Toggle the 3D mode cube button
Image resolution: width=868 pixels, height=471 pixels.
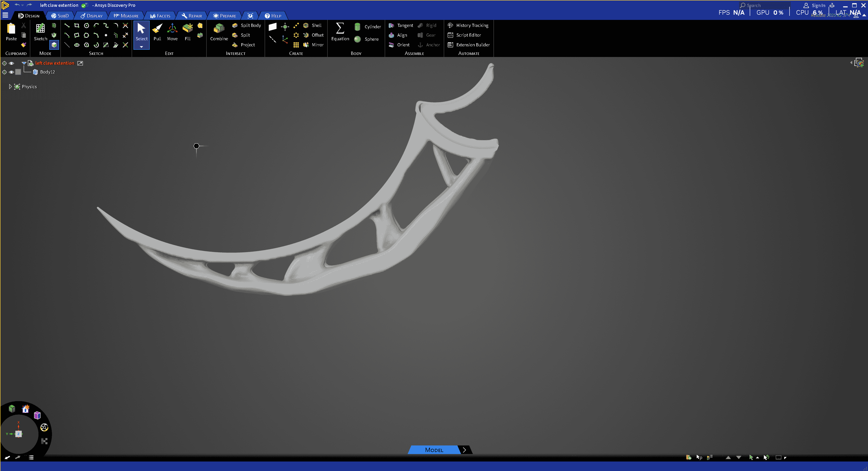(54, 45)
